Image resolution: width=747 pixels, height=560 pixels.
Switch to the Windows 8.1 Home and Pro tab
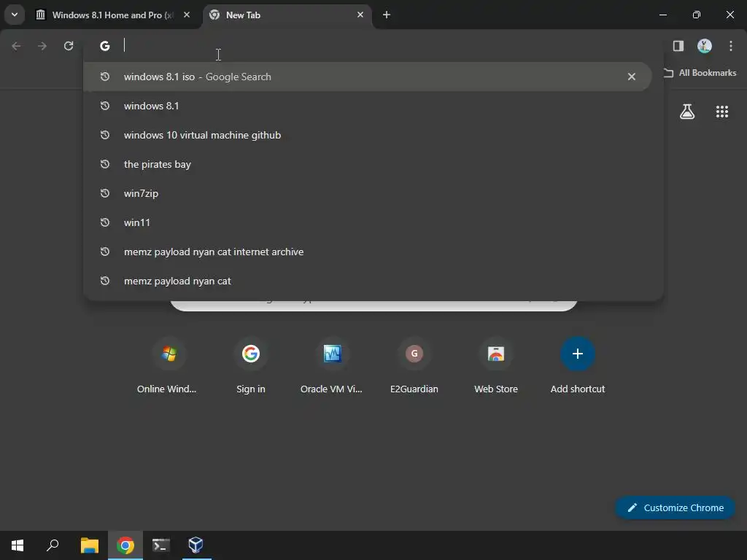(x=113, y=15)
